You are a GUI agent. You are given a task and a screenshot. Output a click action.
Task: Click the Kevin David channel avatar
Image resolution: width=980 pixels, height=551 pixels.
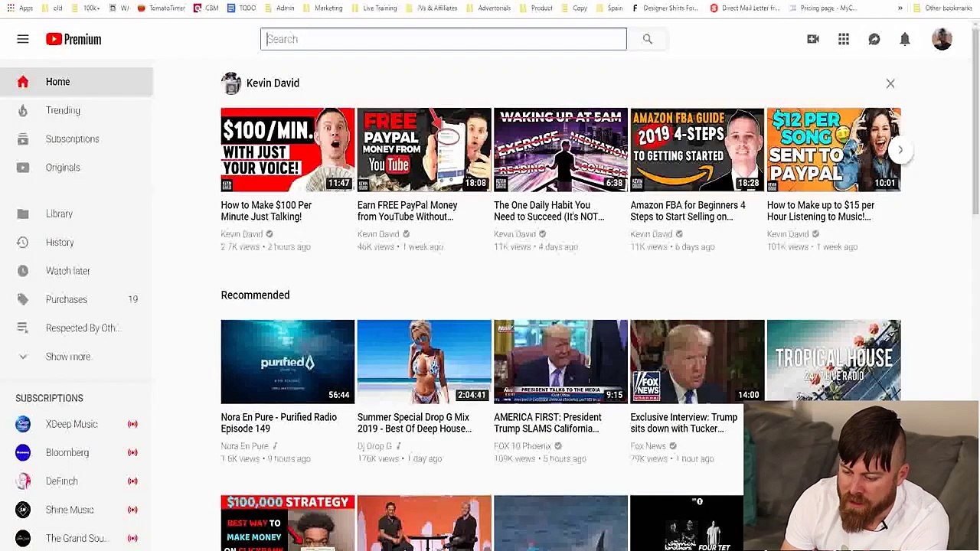pyautogui.click(x=230, y=83)
